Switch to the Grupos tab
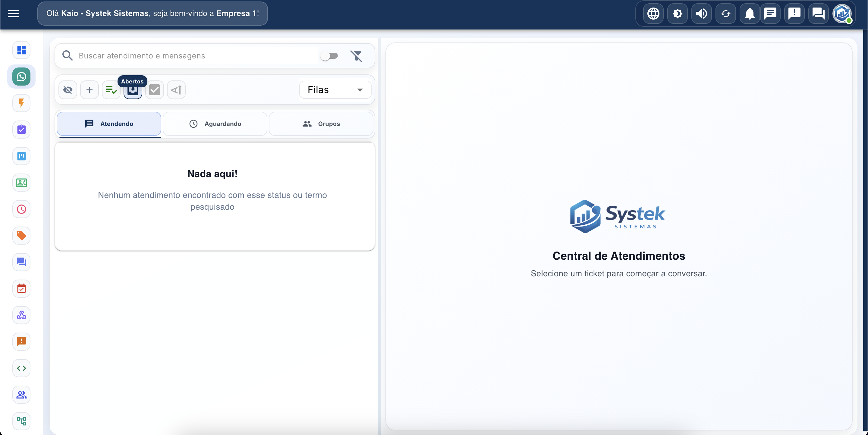 (321, 124)
